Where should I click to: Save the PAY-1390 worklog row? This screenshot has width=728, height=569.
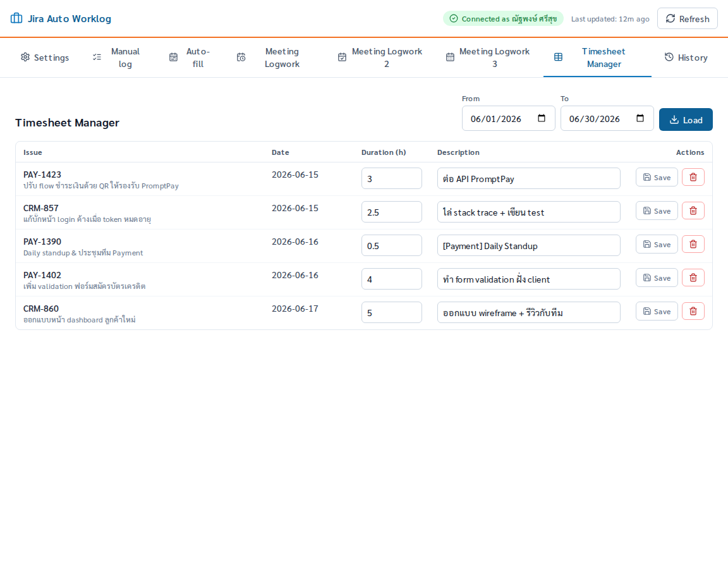coord(657,244)
